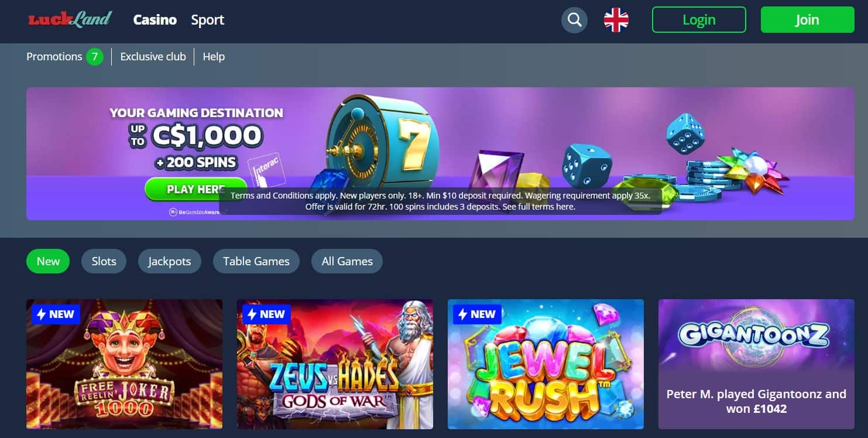Click the PLAY HERE banner button
The width and height of the screenshot is (868, 438).
[x=195, y=189]
